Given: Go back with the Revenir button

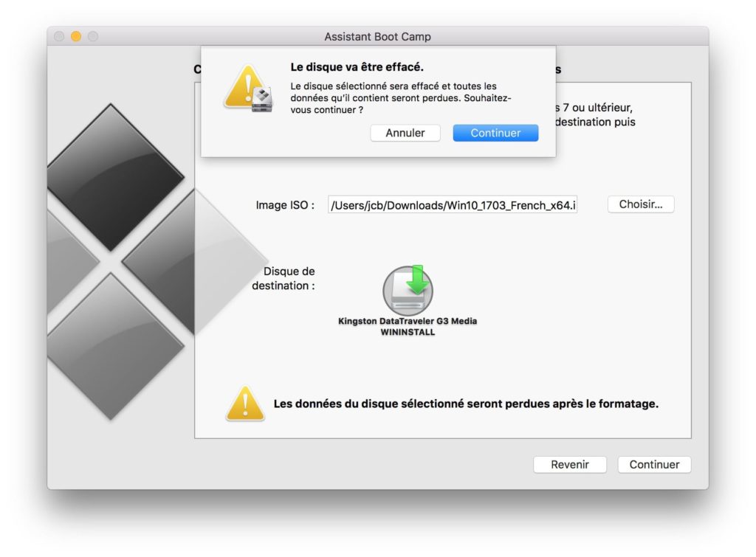Looking at the screenshot, I should click(569, 465).
